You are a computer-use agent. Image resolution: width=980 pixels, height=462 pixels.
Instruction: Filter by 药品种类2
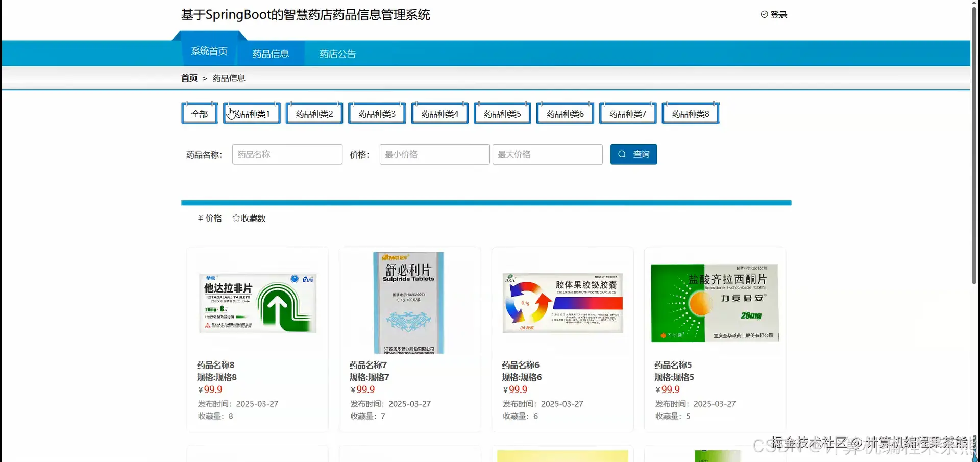click(314, 113)
